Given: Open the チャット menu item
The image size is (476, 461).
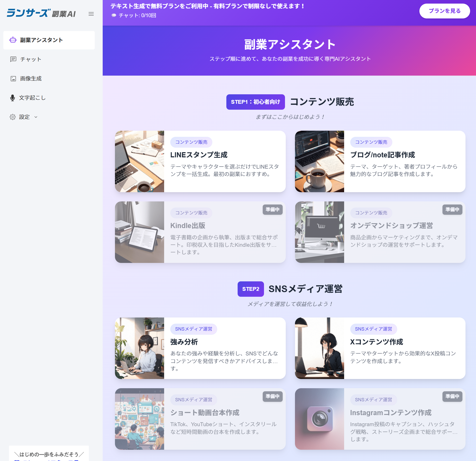Looking at the screenshot, I should point(31,59).
